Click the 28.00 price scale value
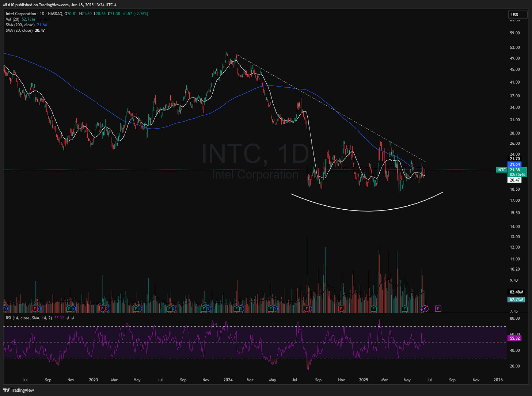Screen dimensions: 532x396 point(515,133)
